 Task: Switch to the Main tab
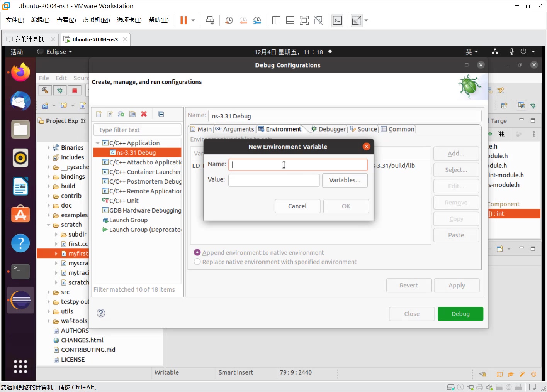pos(201,129)
